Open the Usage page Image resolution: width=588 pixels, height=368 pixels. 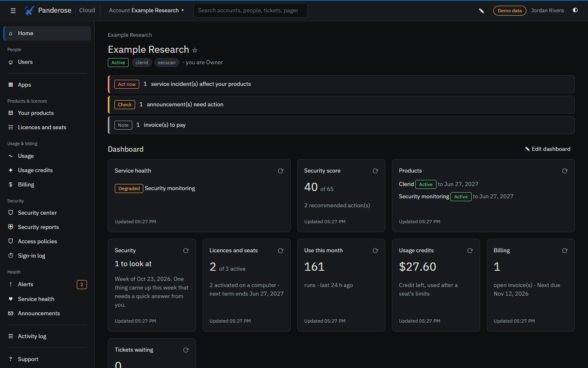[x=47, y=156]
